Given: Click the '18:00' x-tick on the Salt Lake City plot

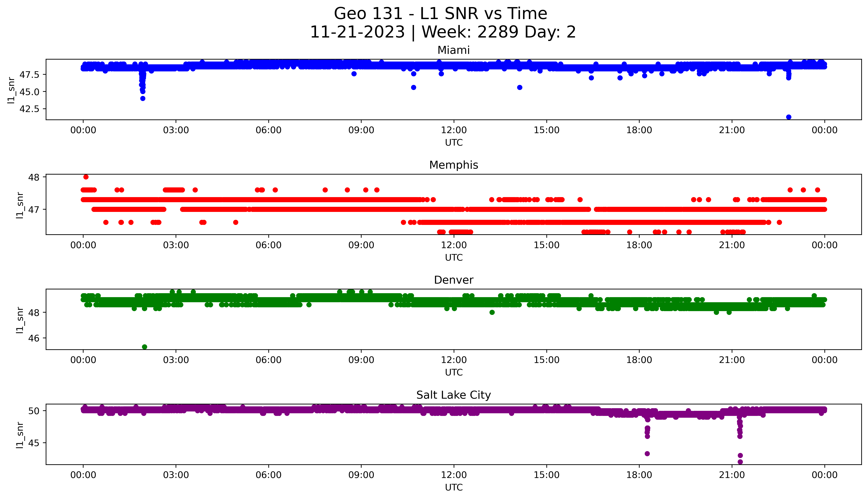Looking at the screenshot, I should pyautogui.click(x=639, y=475).
